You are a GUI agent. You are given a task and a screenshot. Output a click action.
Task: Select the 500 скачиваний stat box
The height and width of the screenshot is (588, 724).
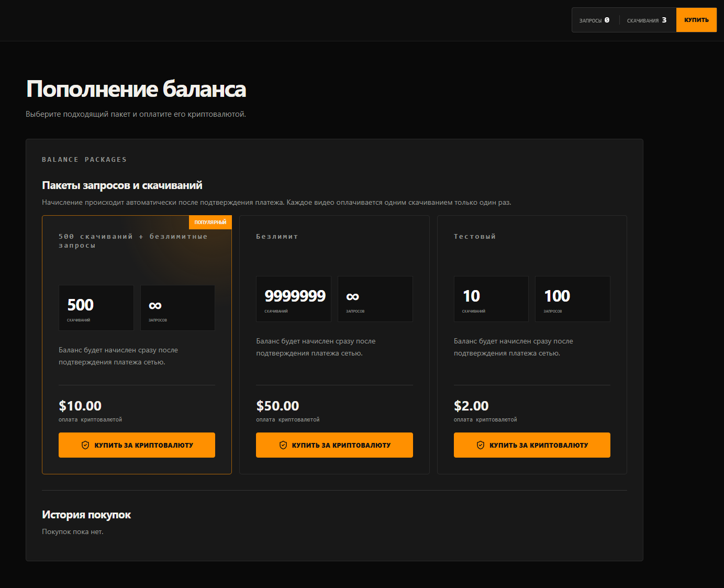[x=96, y=308]
